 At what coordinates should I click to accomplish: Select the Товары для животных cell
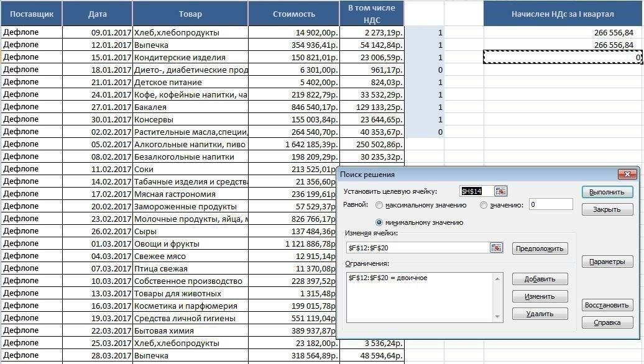click(191, 293)
